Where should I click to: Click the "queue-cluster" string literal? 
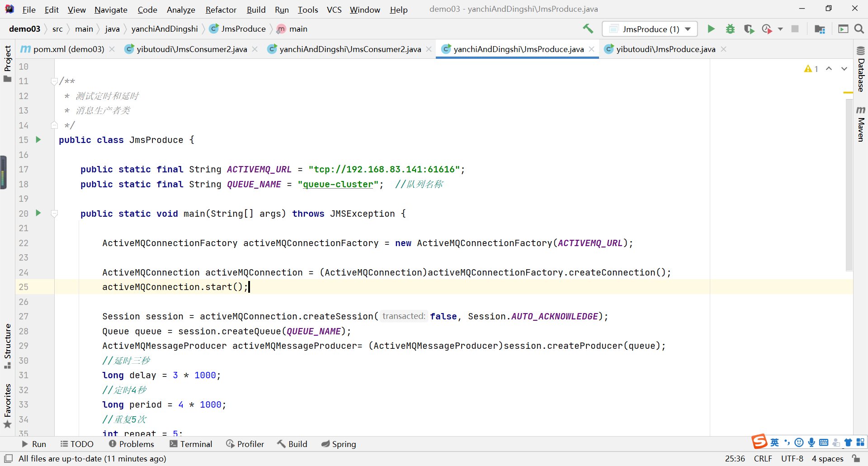(338, 184)
